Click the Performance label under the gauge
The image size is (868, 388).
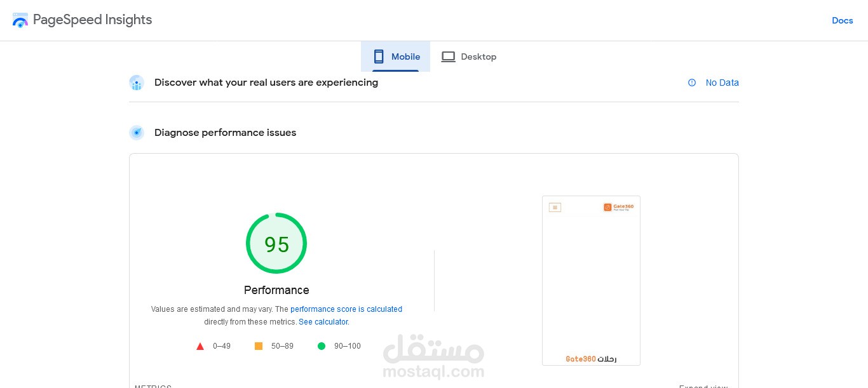click(x=276, y=290)
